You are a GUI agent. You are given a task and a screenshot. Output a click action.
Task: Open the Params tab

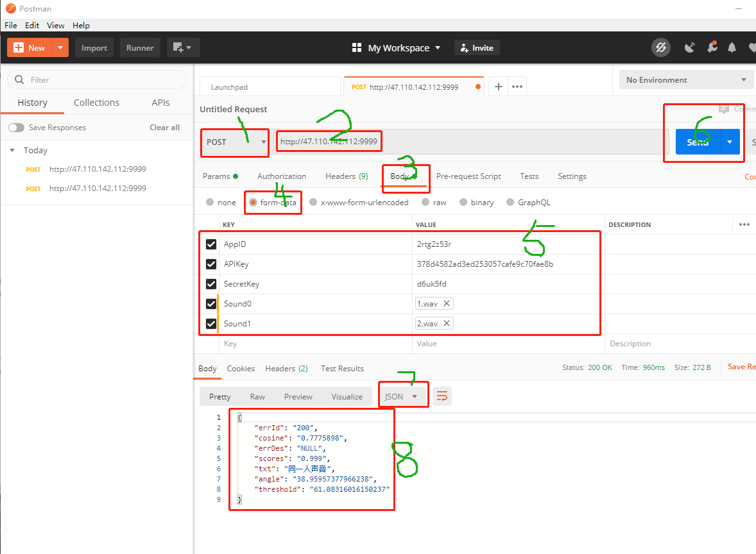220,176
